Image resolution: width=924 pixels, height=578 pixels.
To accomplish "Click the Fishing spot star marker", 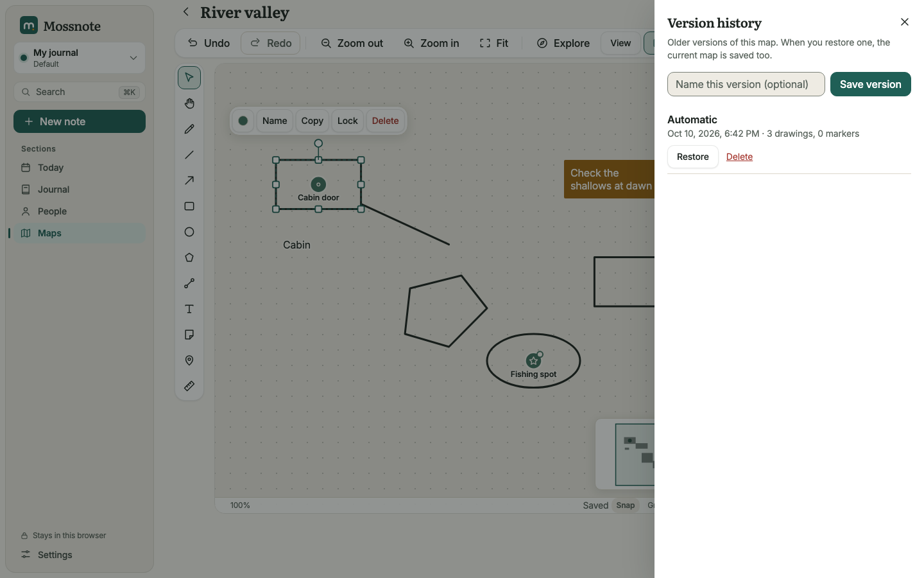I will pos(533,361).
